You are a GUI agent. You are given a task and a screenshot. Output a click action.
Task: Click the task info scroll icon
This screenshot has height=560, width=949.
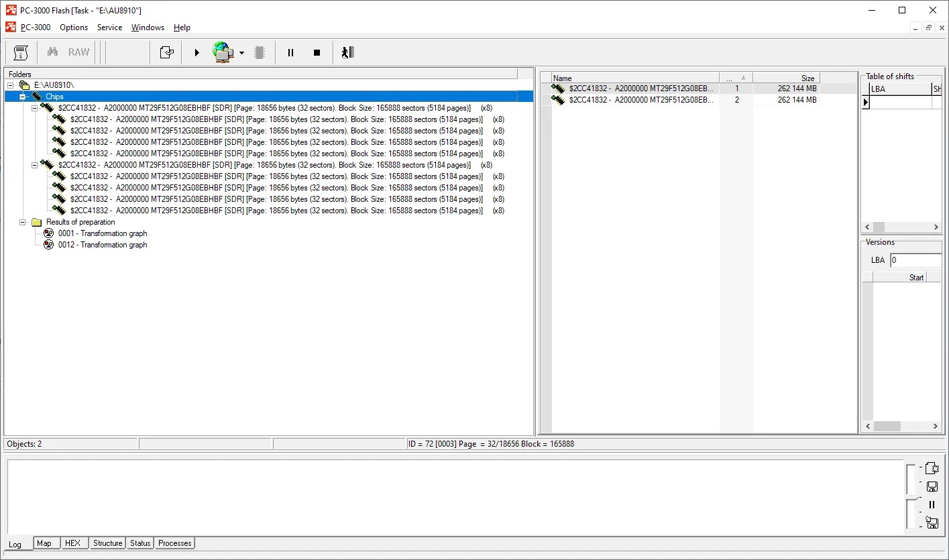point(21,52)
